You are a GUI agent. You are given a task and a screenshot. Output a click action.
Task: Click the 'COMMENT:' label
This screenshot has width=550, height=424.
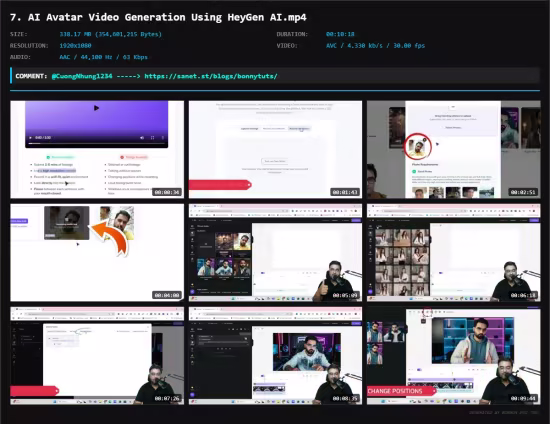[31, 76]
